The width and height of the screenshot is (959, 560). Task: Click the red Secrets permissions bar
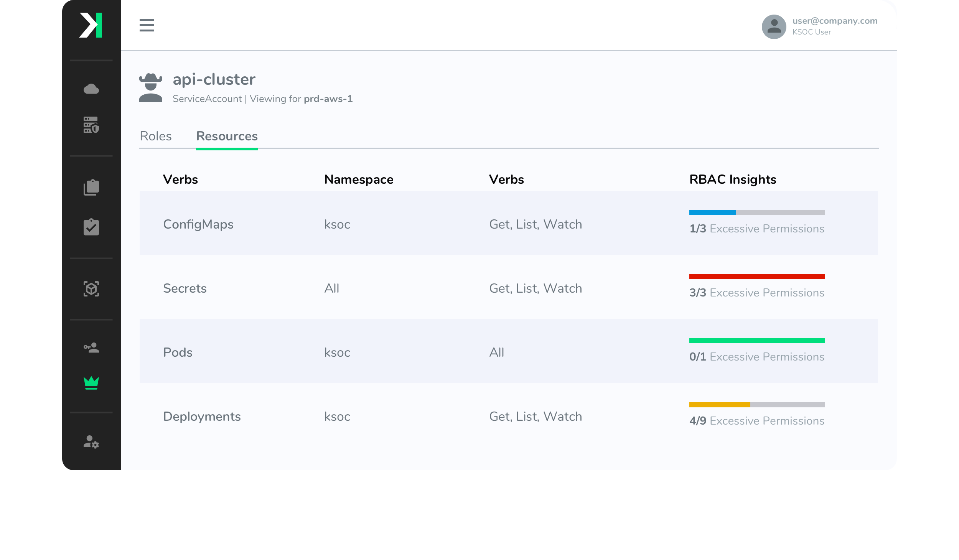coord(757,277)
